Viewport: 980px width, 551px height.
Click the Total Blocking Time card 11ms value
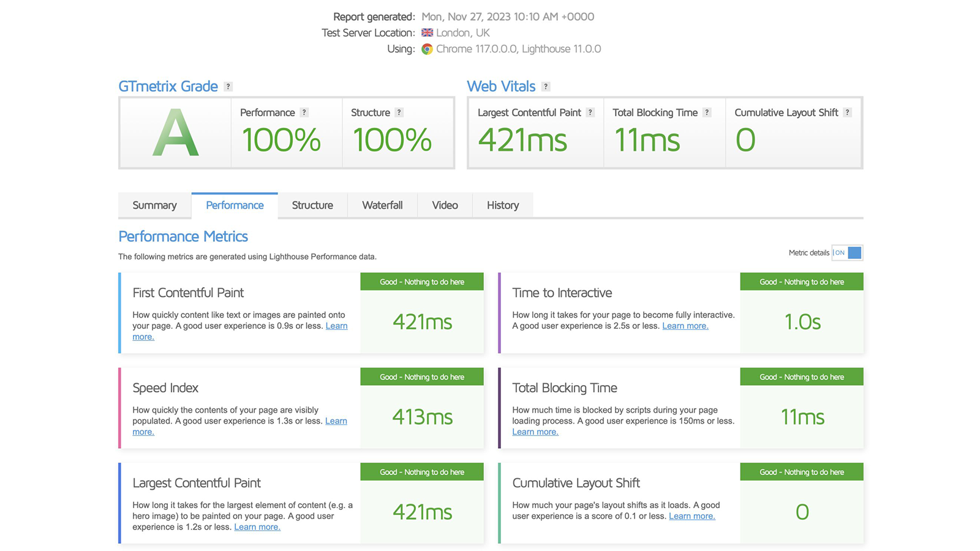click(802, 418)
